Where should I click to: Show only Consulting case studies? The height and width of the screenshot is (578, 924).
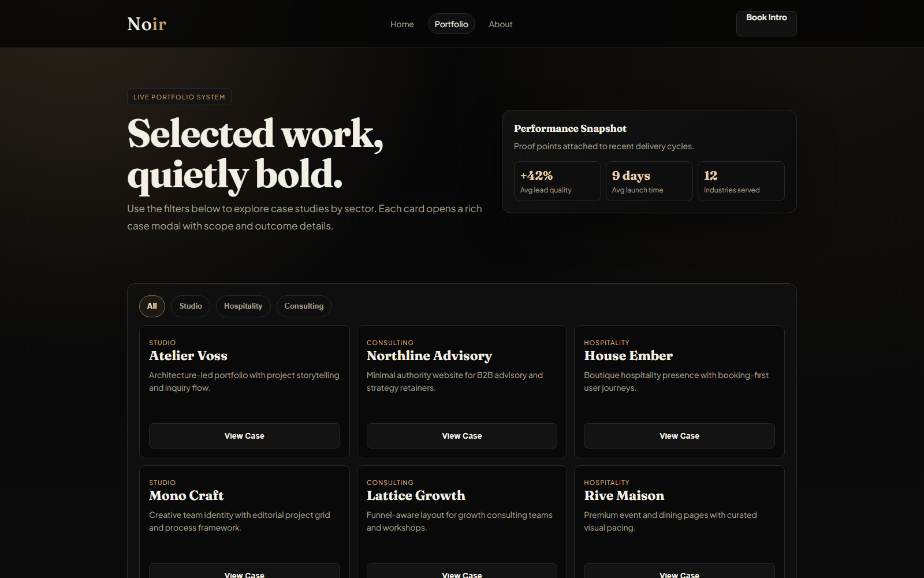(x=304, y=306)
